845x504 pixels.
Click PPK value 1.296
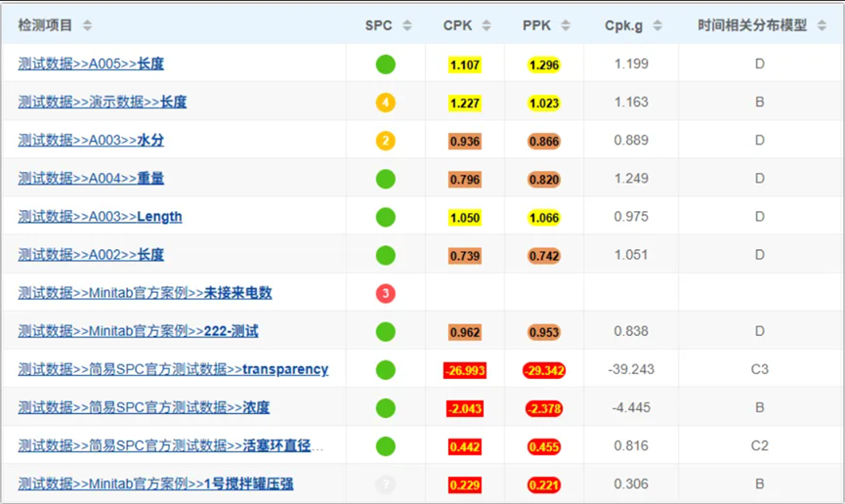pos(544,65)
